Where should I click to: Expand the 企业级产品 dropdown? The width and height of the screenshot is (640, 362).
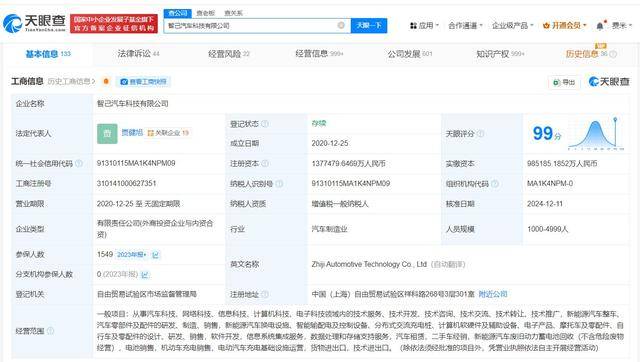tap(513, 25)
